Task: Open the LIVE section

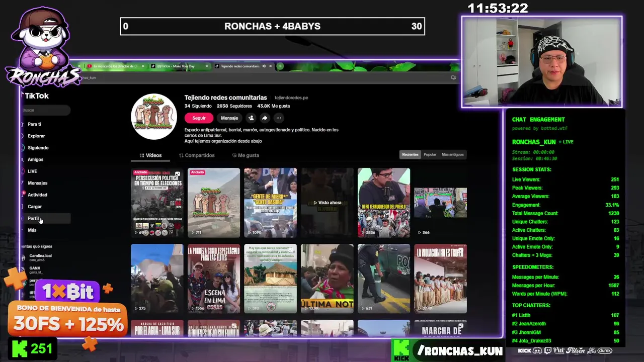Action: [x=32, y=171]
